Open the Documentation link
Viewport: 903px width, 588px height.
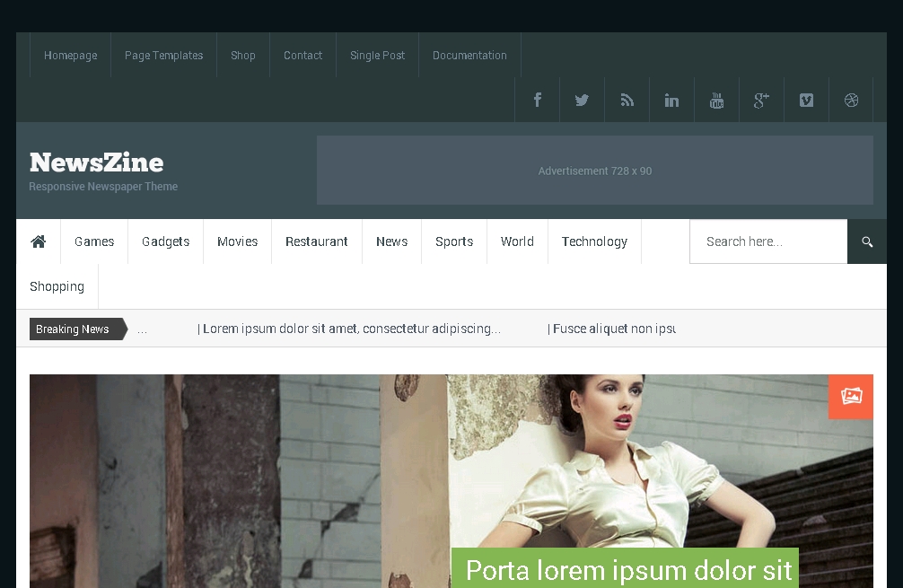pos(469,55)
